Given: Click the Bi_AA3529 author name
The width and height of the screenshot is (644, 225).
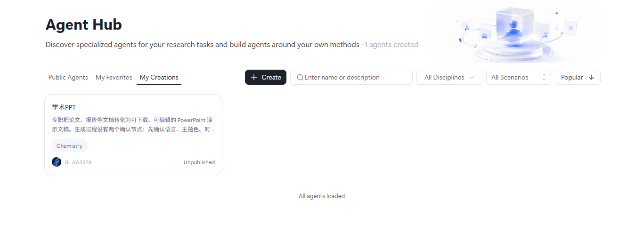Looking at the screenshot, I should point(78,162).
